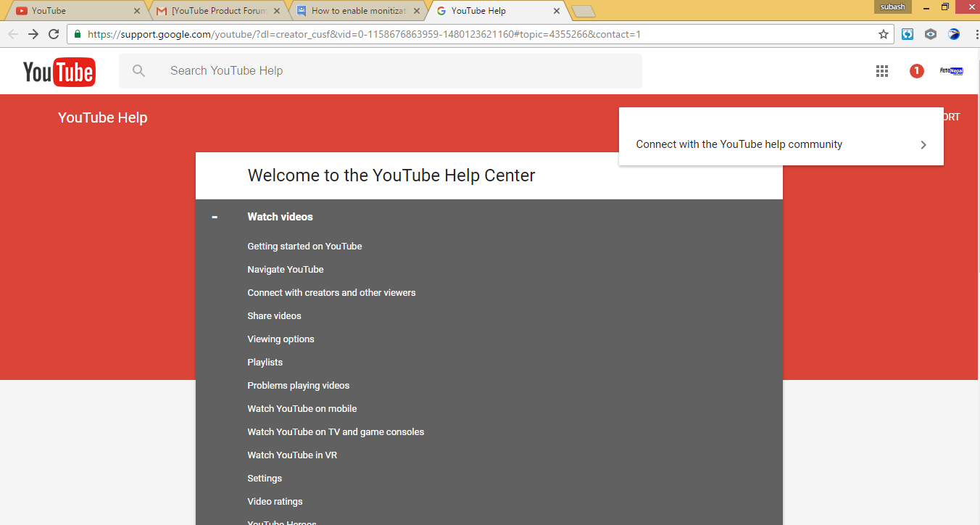This screenshot has height=525, width=980.
Task: Open Connect with the YouTube help community
Action: (x=781, y=144)
